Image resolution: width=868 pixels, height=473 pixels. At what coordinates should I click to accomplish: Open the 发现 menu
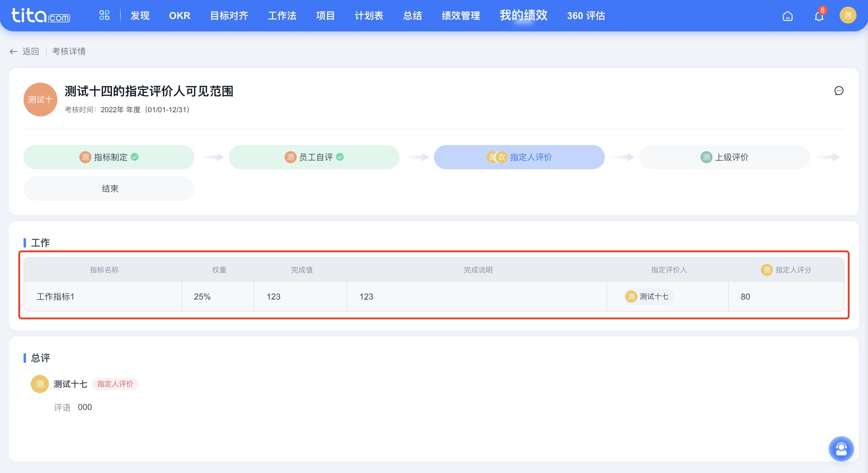[x=140, y=16]
